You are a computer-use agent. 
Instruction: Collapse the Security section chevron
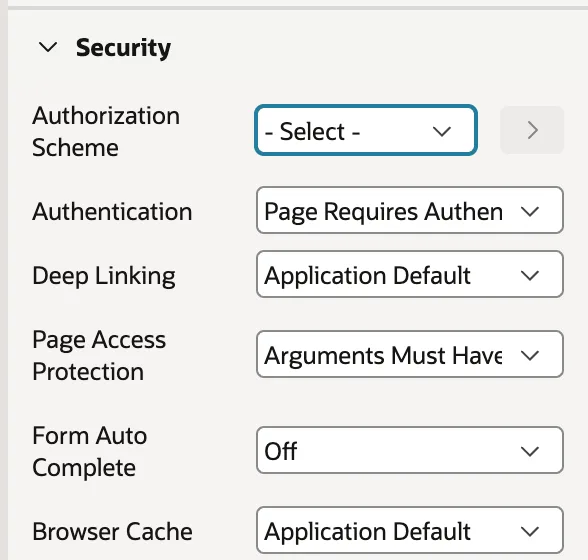click(48, 48)
